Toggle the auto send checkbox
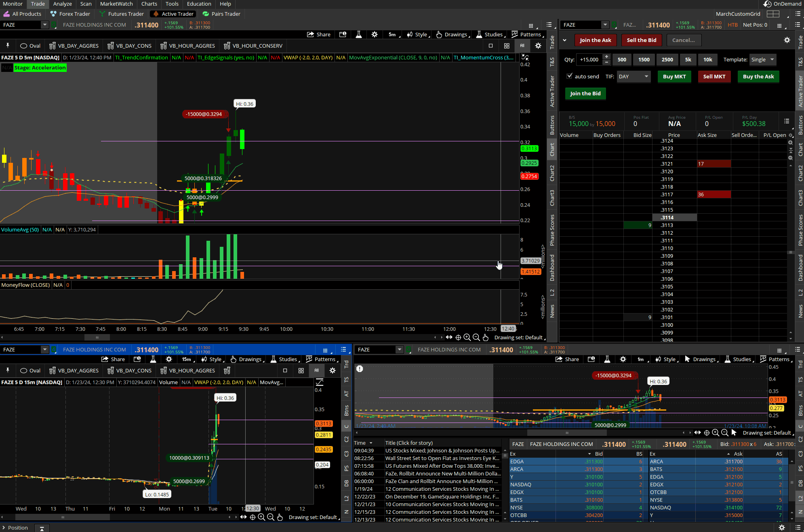 pyautogui.click(x=570, y=76)
